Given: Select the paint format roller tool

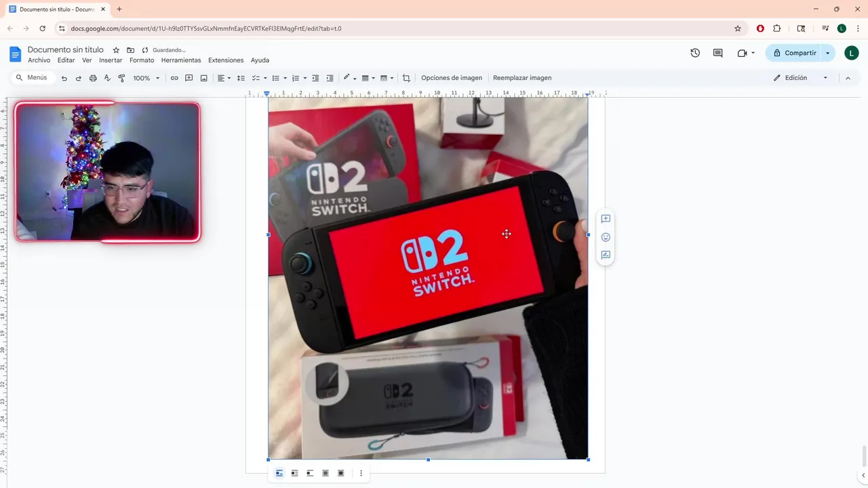Looking at the screenshot, I should [121, 78].
